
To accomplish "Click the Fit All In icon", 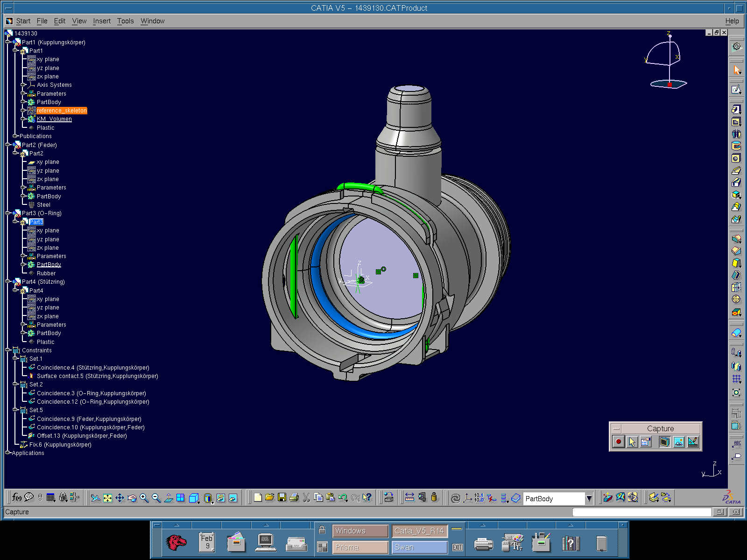I will click(107, 498).
